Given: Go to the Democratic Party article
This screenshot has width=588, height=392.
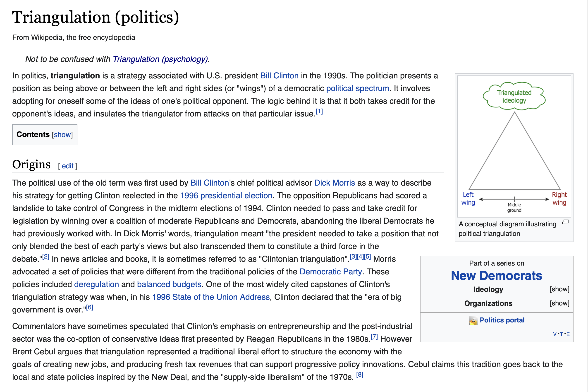Looking at the screenshot, I should (331, 272).
